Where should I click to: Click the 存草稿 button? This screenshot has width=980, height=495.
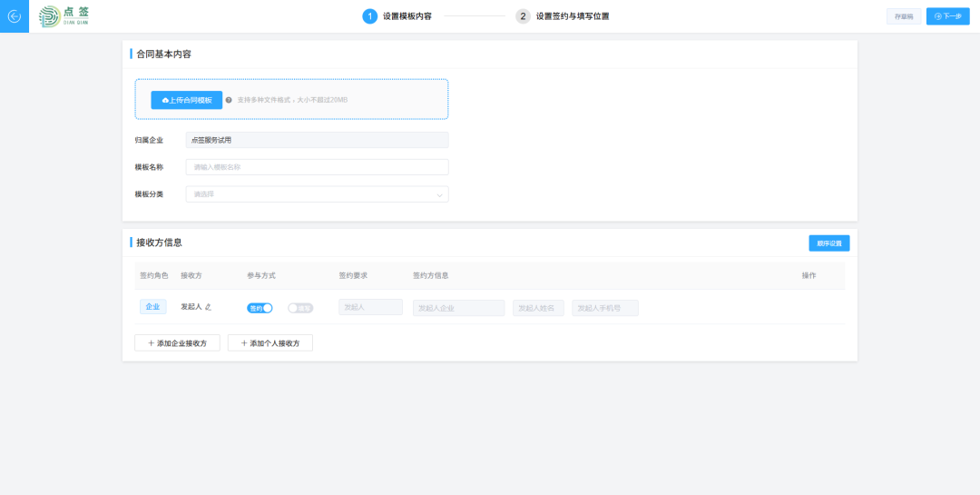point(904,16)
